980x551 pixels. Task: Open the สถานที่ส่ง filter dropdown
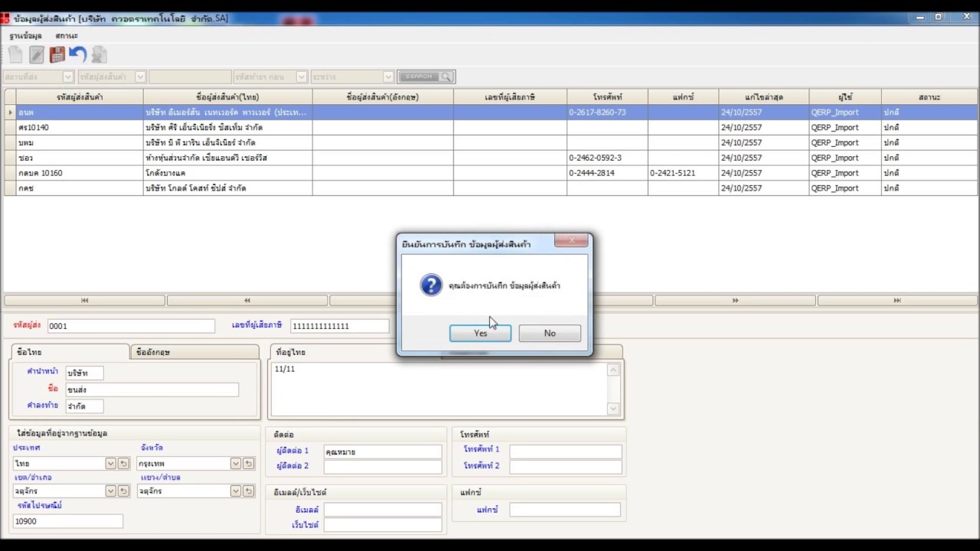pos(68,77)
